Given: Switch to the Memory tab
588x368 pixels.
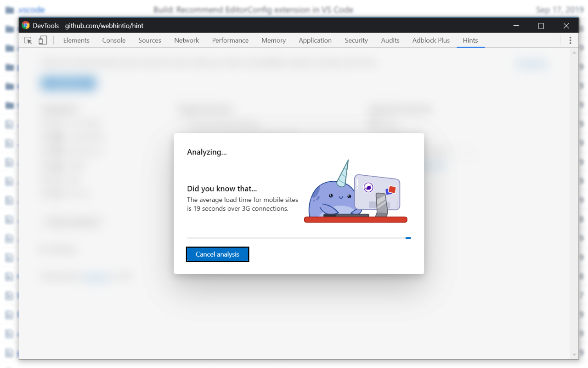Looking at the screenshot, I should (x=273, y=40).
